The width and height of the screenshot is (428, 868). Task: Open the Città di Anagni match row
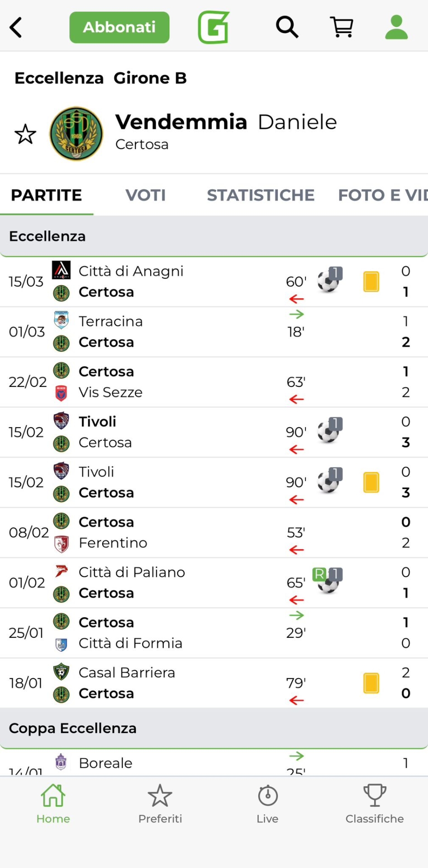(181, 282)
